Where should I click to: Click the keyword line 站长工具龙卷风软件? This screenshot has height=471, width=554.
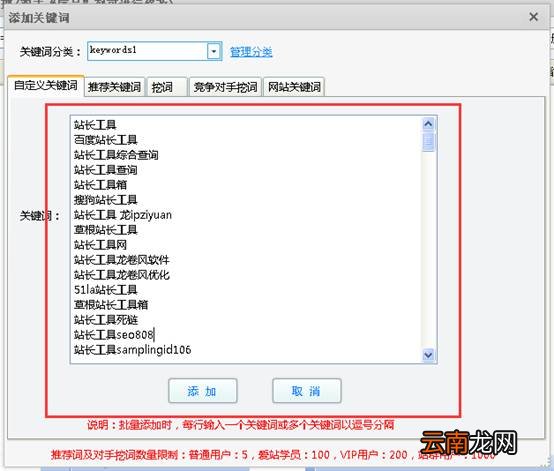pyautogui.click(x=122, y=260)
